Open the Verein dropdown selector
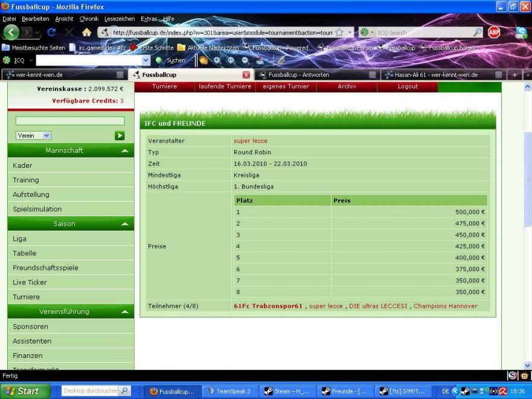This screenshot has height=399, width=532. [x=33, y=136]
